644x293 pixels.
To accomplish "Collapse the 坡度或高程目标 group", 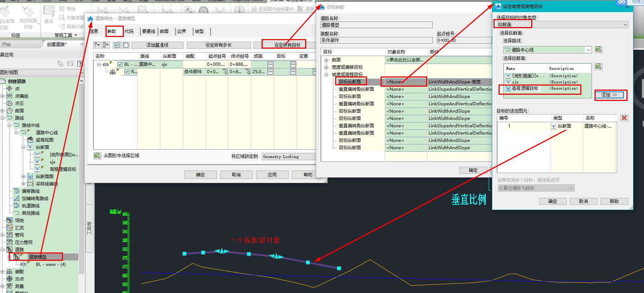I will pos(326,74).
